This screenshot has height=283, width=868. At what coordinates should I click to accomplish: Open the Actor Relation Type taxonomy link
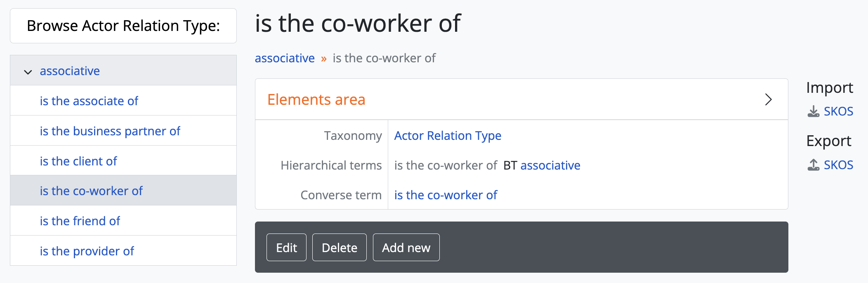point(448,136)
